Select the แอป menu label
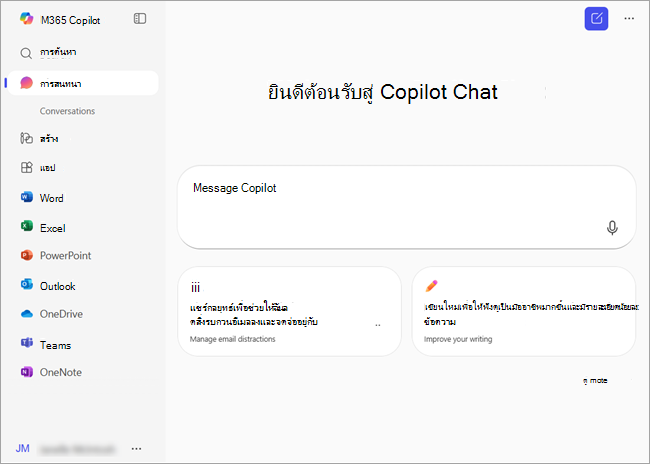Image resolution: width=650 pixels, height=464 pixels. click(47, 168)
